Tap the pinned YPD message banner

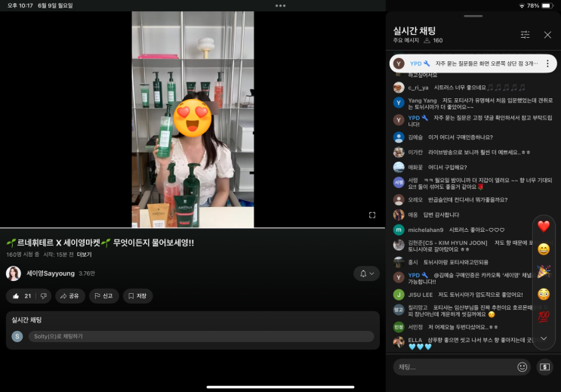coord(473,63)
